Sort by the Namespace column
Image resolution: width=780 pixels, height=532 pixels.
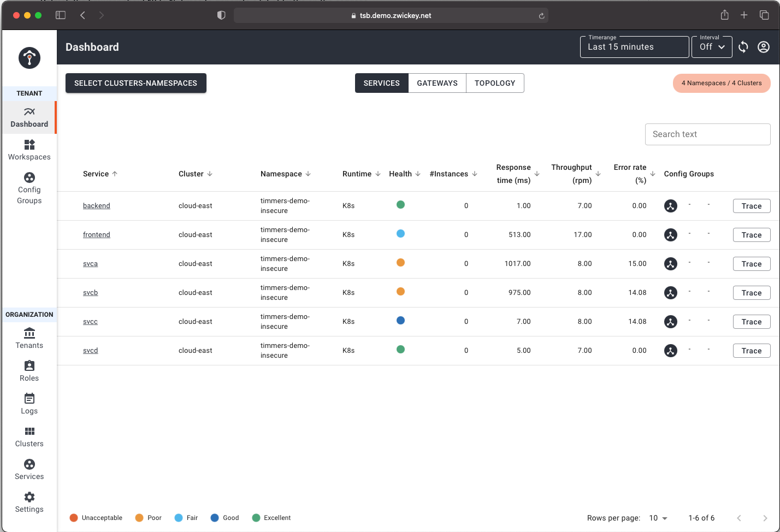286,174
